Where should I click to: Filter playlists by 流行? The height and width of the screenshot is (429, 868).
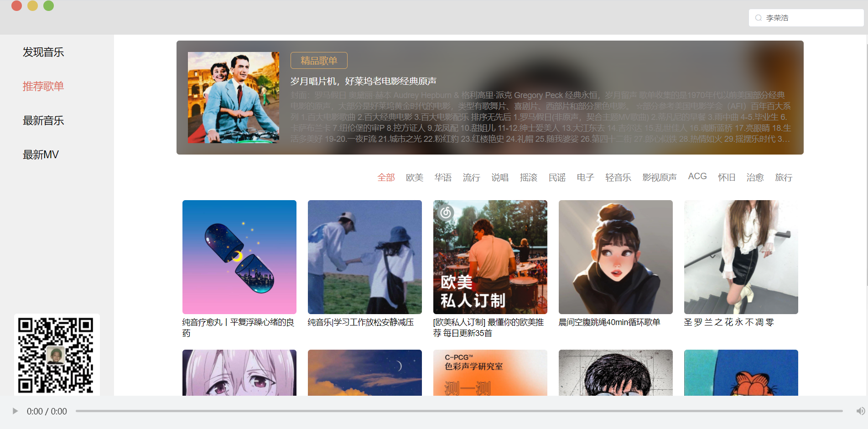click(471, 177)
